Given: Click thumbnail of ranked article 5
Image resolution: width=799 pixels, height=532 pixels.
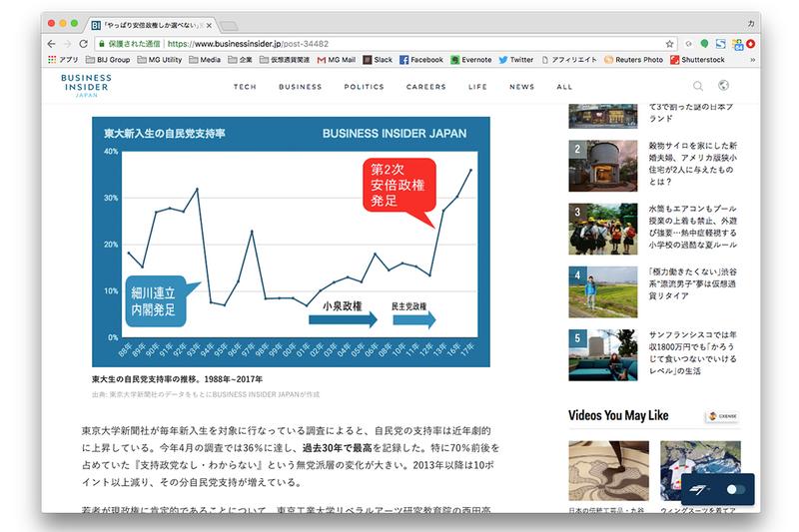Looking at the screenshot, I should point(603,355).
